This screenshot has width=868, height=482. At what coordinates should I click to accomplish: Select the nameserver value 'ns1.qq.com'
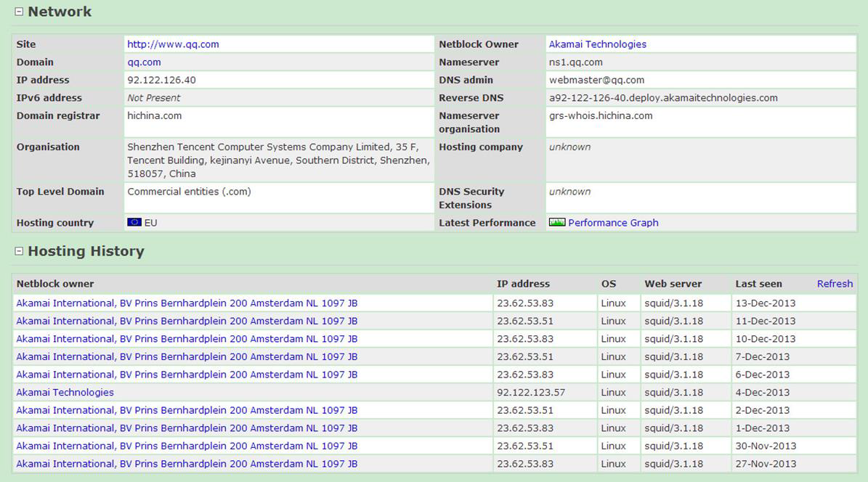[x=576, y=62]
